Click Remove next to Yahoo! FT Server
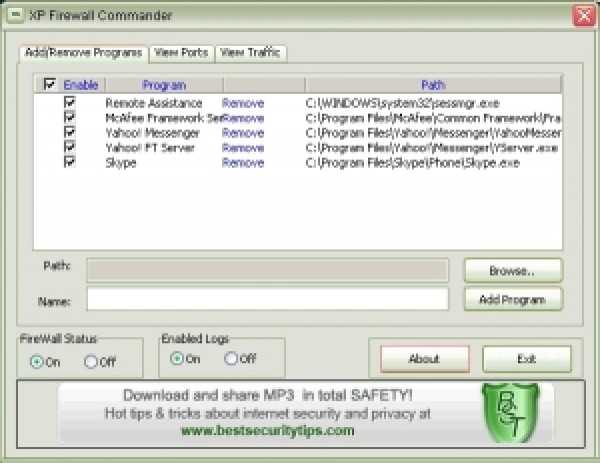 pyautogui.click(x=243, y=148)
